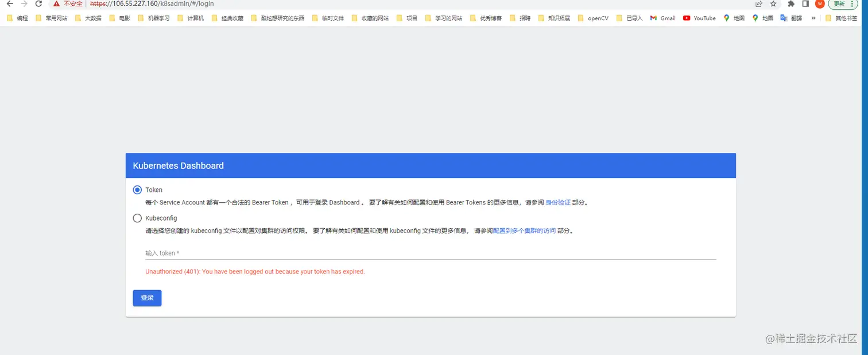
Task: Open the Extensions puzzle icon
Action: [x=791, y=3]
